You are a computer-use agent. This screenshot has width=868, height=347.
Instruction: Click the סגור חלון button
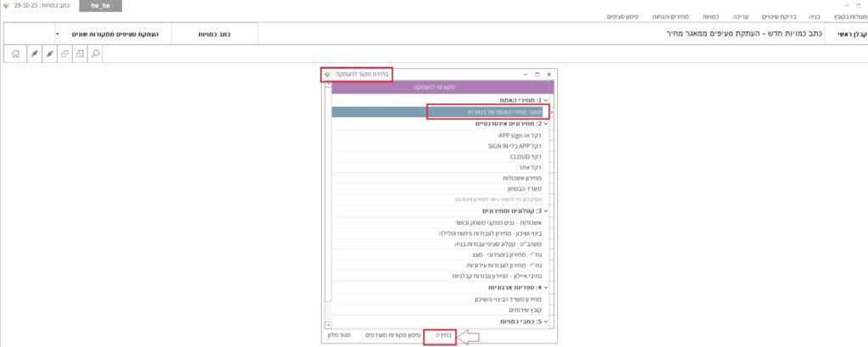(339, 336)
